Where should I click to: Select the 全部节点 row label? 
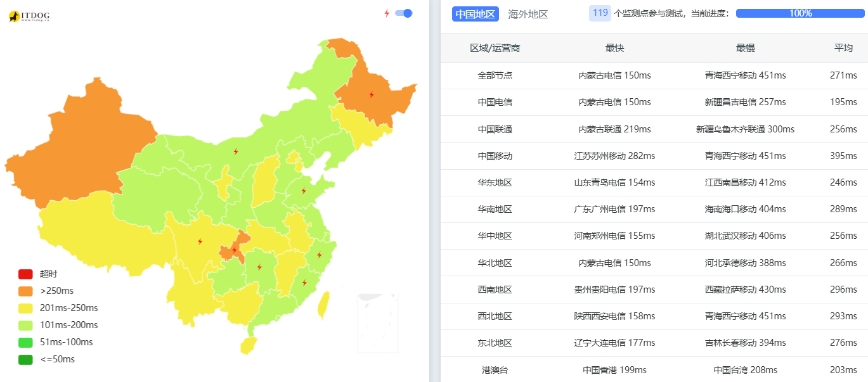(x=495, y=75)
